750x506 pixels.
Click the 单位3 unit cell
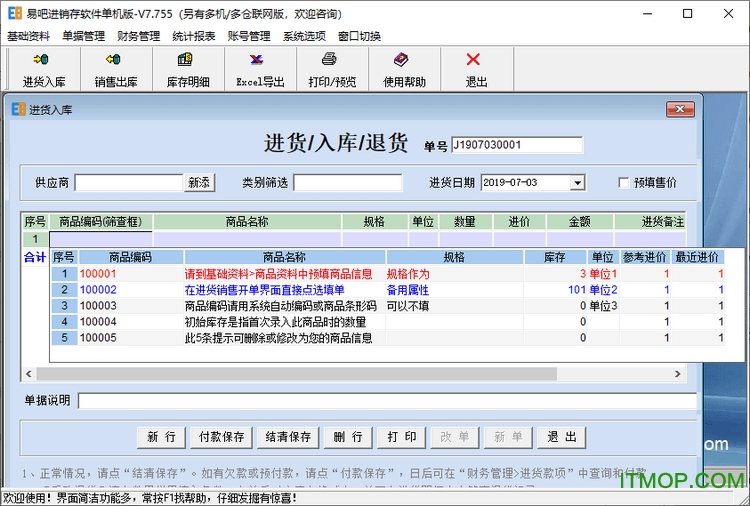click(x=603, y=306)
